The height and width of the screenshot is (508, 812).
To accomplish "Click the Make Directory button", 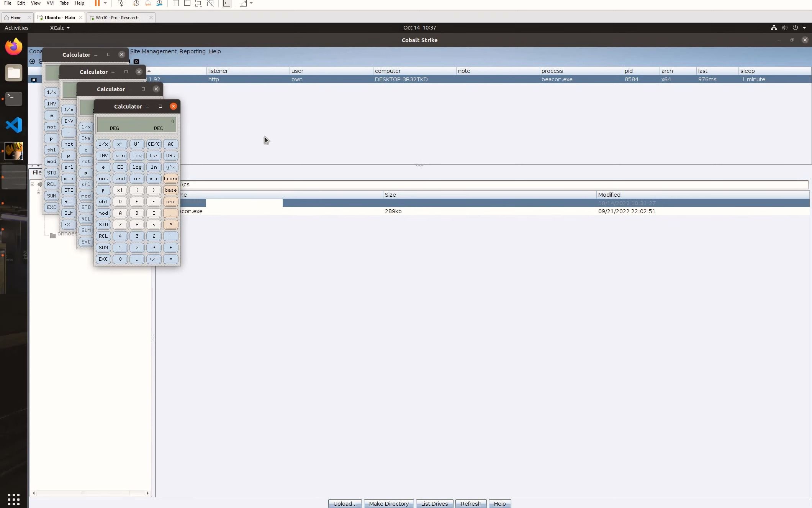I will (x=389, y=504).
